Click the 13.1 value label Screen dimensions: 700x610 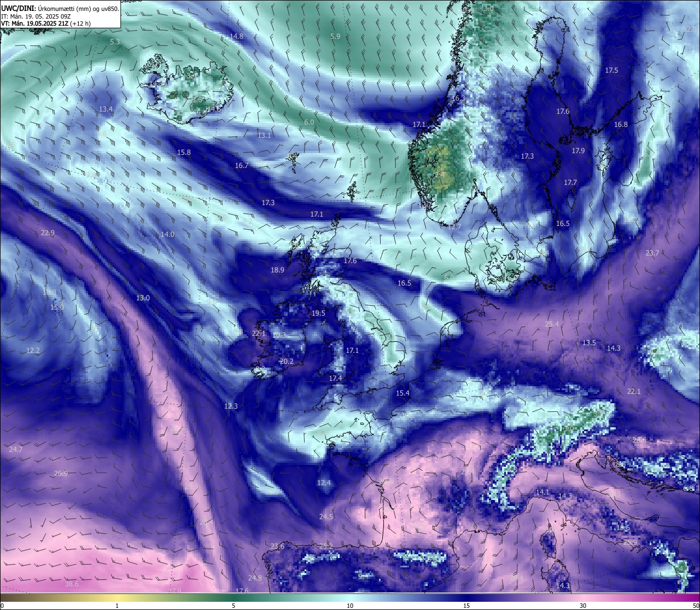(264, 135)
